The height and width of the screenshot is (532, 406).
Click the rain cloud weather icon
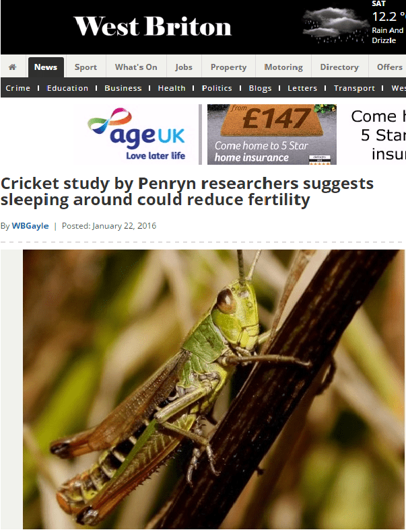335,26
